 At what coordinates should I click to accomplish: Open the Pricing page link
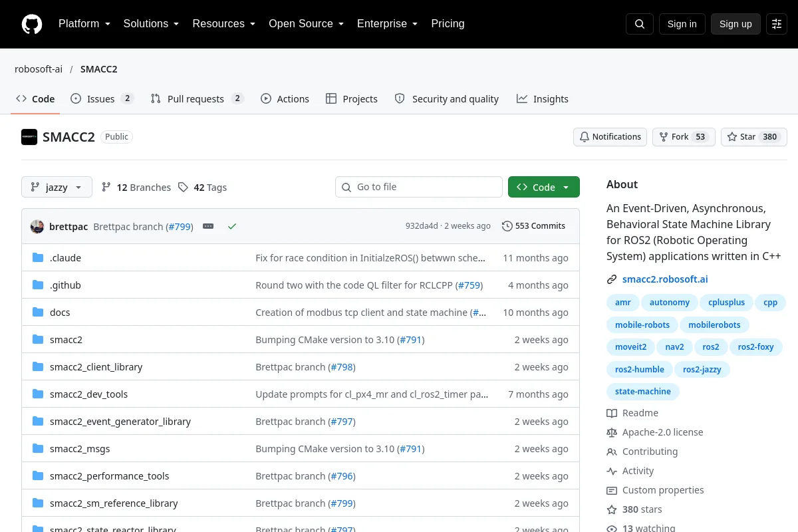[448, 24]
